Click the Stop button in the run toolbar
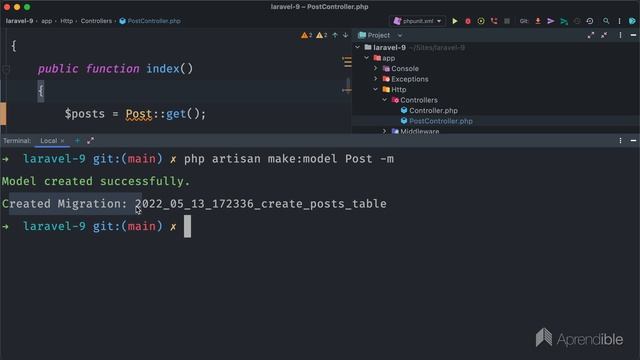This screenshot has height=360, width=640. tap(507, 21)
